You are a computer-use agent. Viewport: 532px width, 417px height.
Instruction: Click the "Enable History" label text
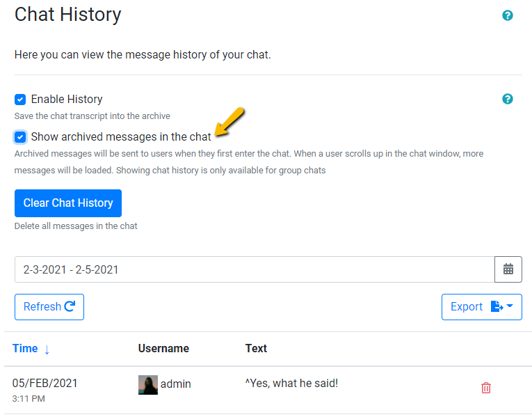click(x=67, y=100)
